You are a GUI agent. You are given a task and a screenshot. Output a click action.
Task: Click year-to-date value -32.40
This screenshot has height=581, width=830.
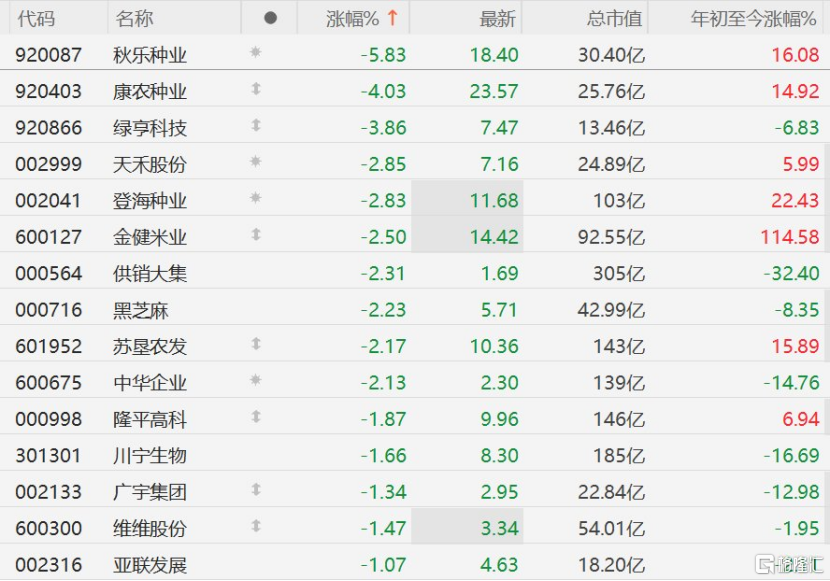(791, 274)
